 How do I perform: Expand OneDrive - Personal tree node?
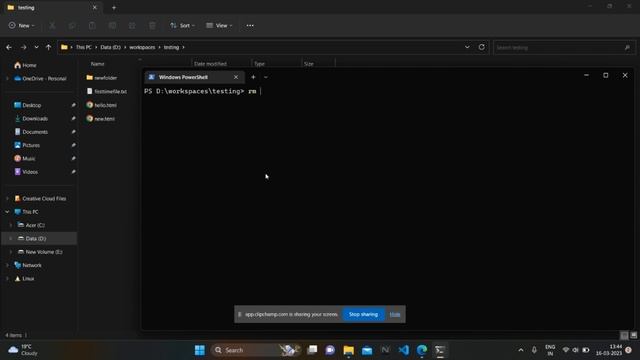coord(7,78)
